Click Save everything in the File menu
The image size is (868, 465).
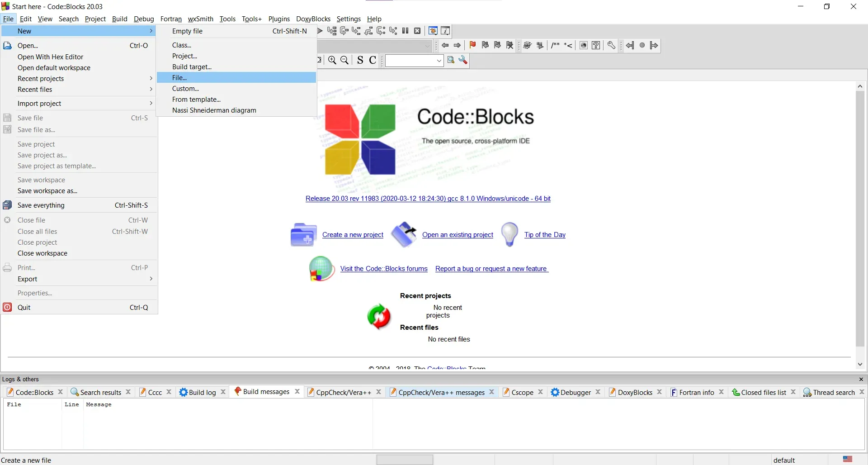(x=79, y=205)
